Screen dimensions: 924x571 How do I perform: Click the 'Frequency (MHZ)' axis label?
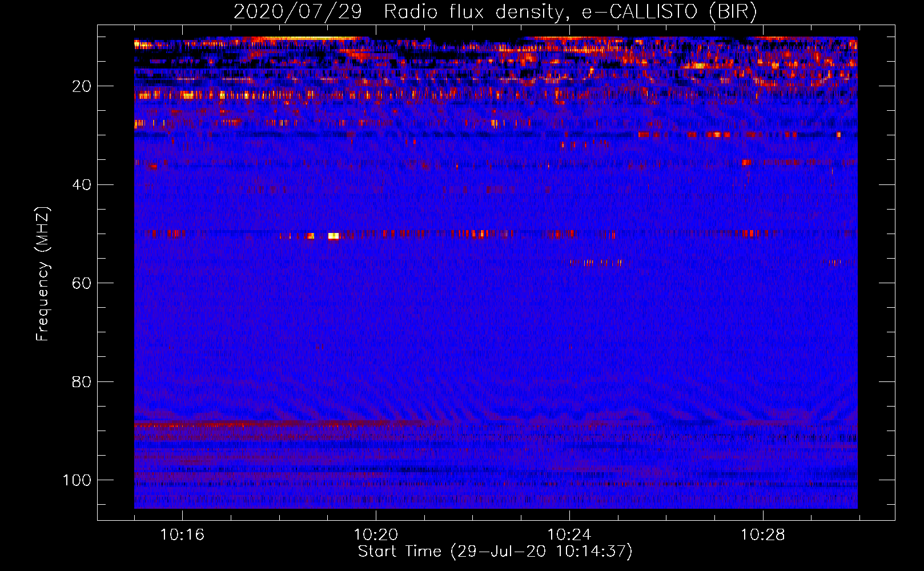[x=43, y=274]
